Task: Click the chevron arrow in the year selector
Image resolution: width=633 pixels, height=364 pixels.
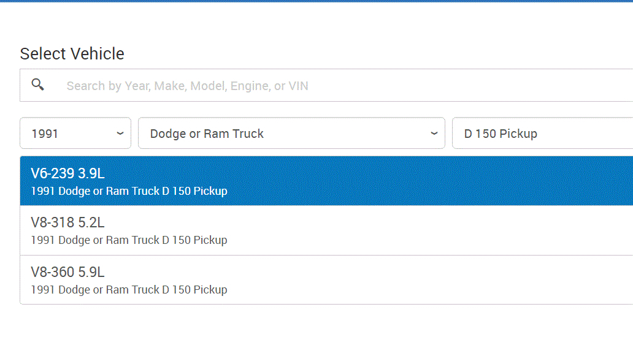Action: pos(120,133)
